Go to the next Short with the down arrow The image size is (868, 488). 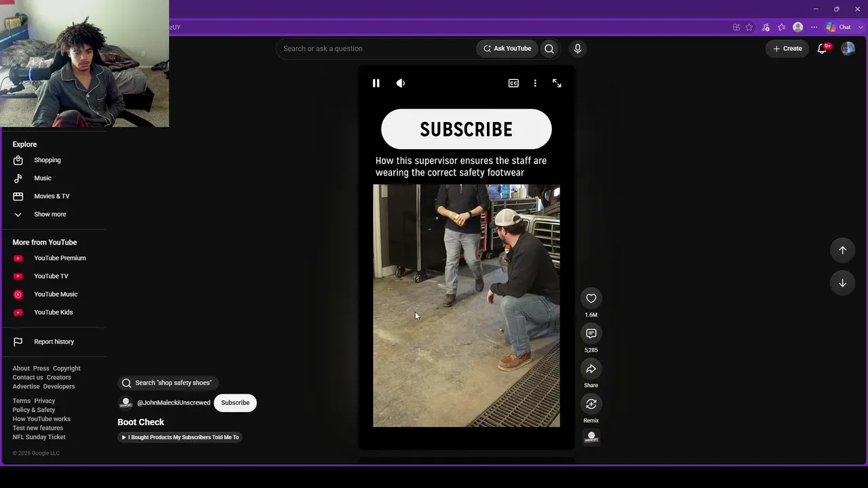[842, 283]
